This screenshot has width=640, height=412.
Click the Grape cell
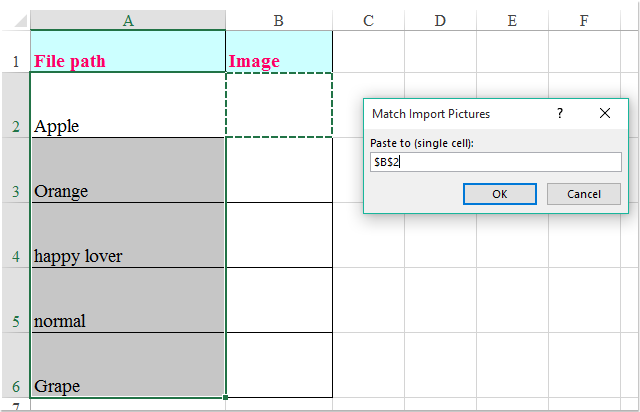[x=128, y=365]
